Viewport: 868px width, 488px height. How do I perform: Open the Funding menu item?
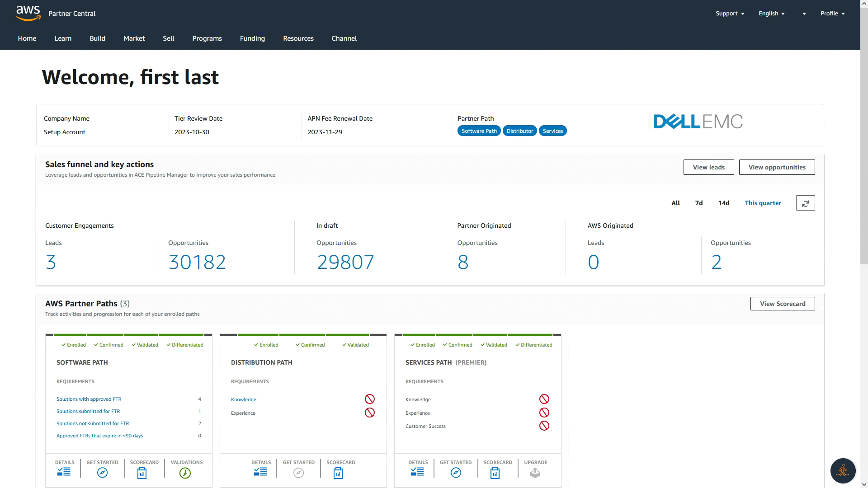coord(252,38)
